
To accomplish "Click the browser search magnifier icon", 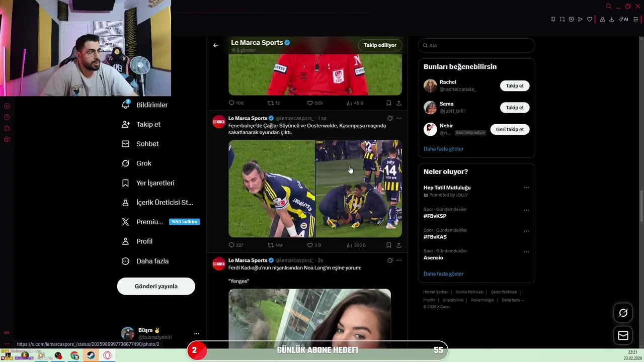I will (x=608, y=7).
